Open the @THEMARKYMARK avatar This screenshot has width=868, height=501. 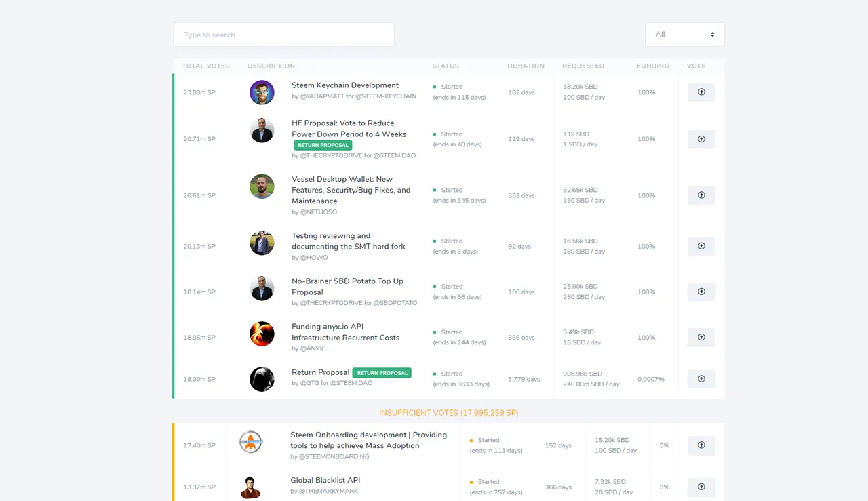tap(251, 487)
